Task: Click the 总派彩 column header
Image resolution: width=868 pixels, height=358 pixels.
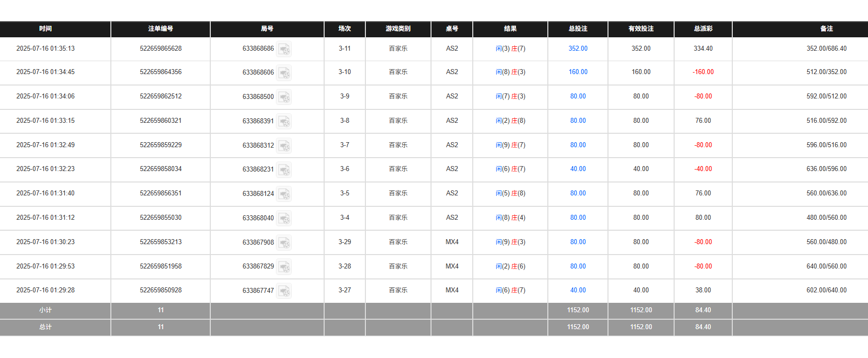Action: tap(703, 29)
